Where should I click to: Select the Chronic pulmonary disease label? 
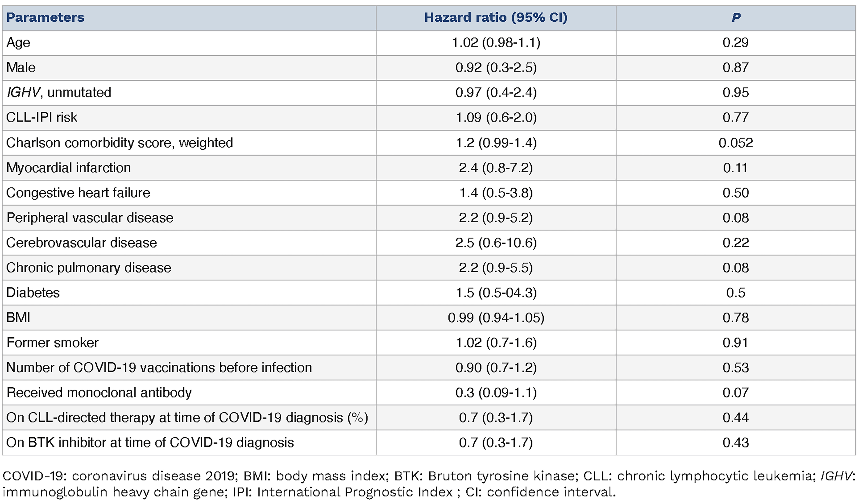tap(89, 268)
